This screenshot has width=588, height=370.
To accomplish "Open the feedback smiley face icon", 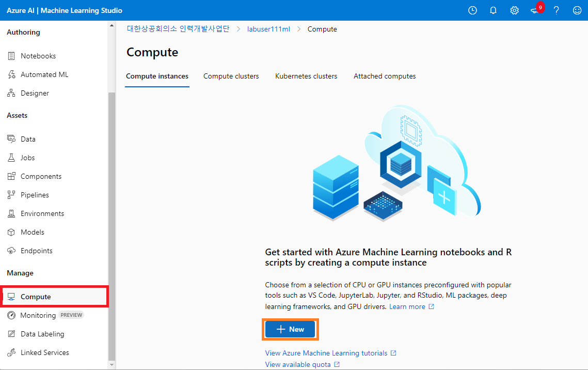I will (577, 10).
